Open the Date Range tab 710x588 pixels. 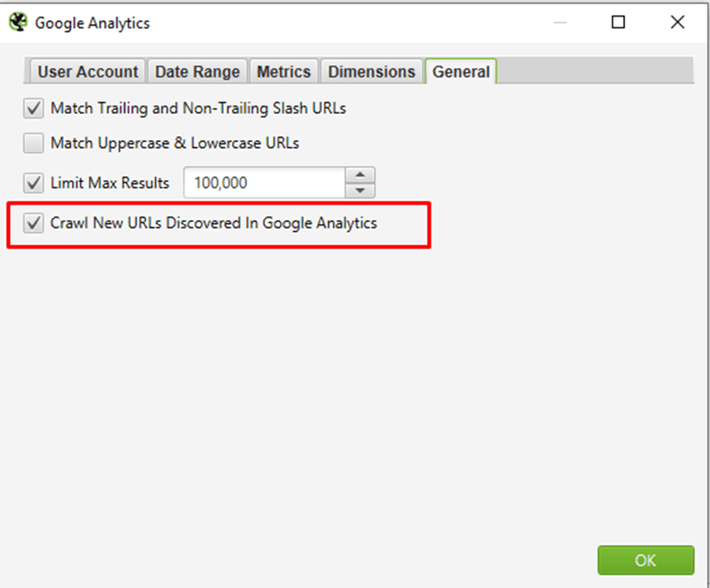click(x=197, y=72)
